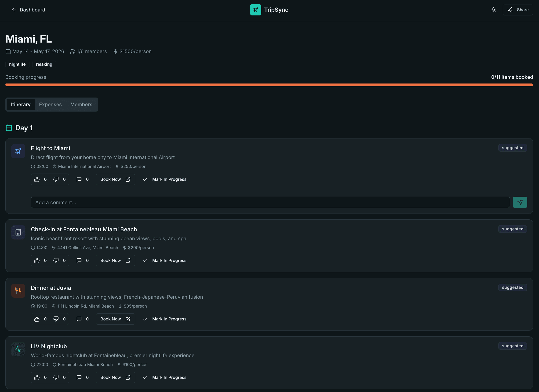Image resolution: width=539 pixels, height=392 pixels.
Task: Thumbs up Dinner at Juvia
Action: pos(40,319)
